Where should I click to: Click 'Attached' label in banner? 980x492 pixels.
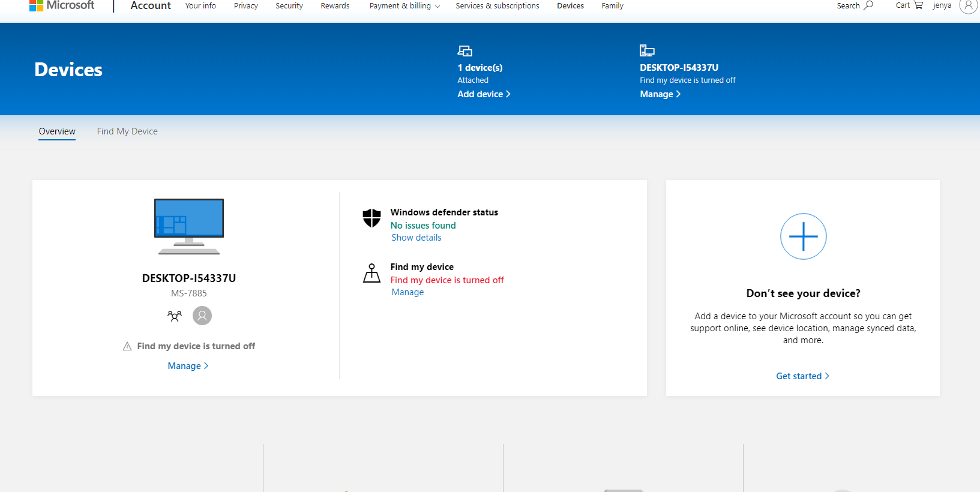[x=473, y=80]
